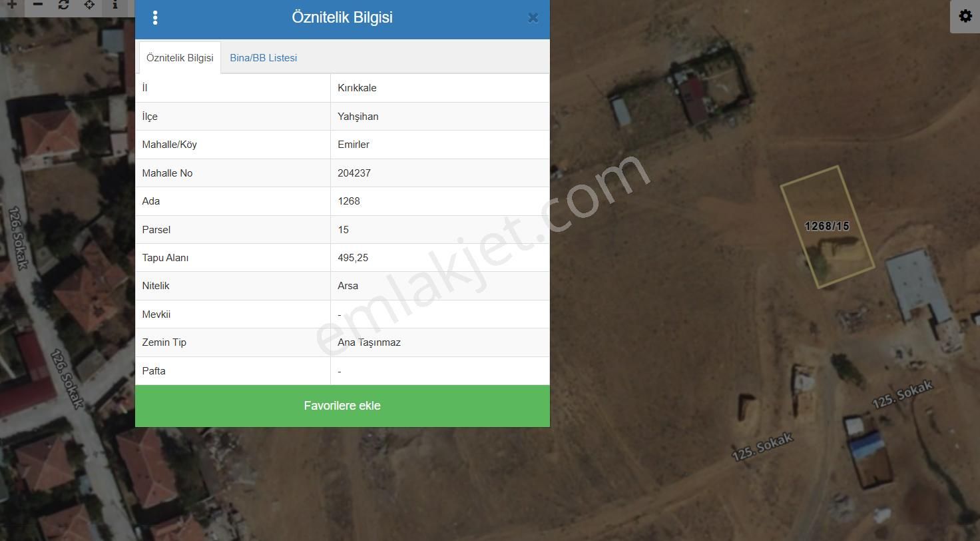
Task: Click the Favorilere ekle button
Action: (x=342, y=406)
